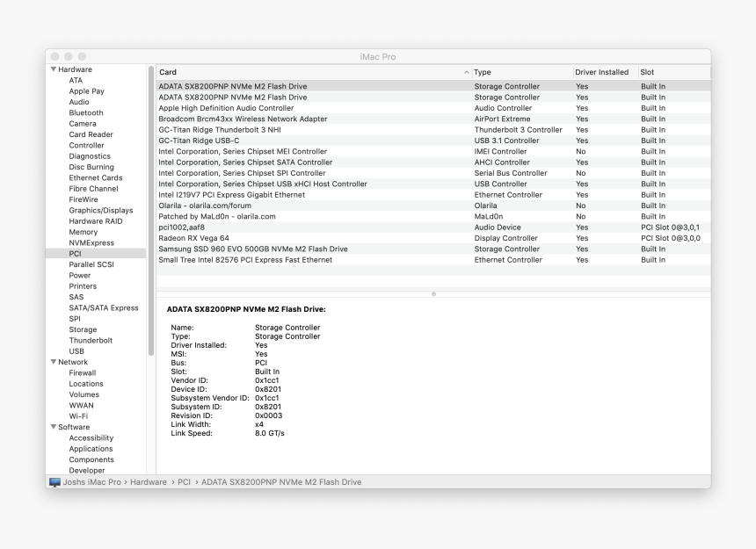Select Samsung SSD 960 EVO 500GB row
The image size is (756, 549).
coord(433,249)
